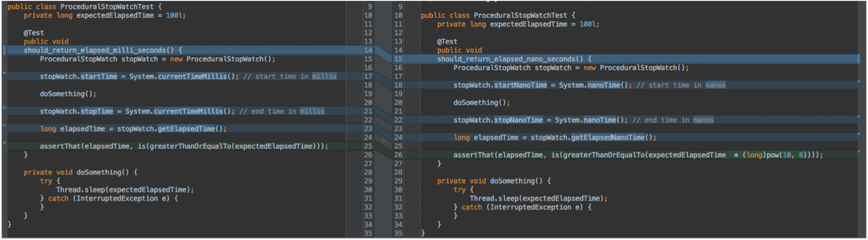Click '100l' value in the right pane

tap(587, 24)
